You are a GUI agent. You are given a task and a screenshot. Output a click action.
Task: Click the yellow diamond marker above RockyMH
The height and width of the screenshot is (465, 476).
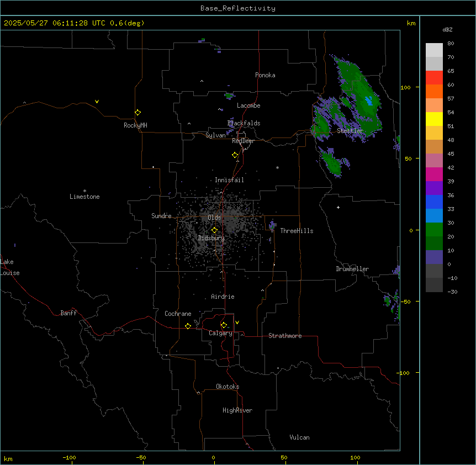click(x=137, y=113)
